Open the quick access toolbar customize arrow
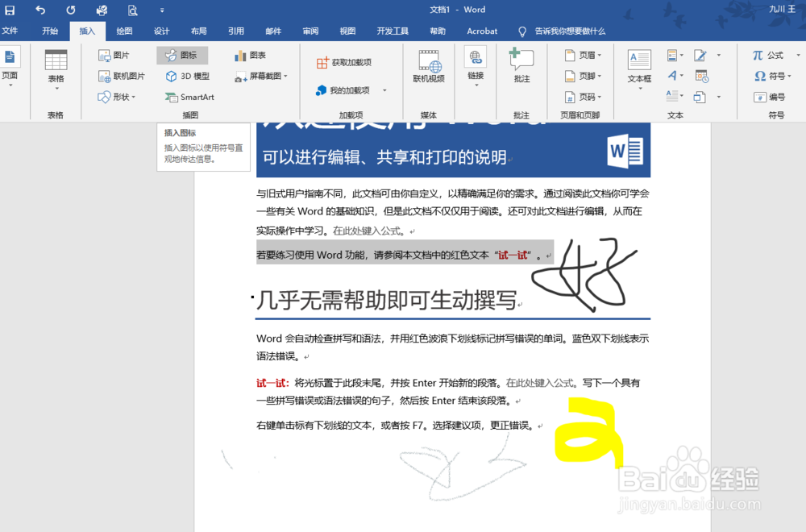 [x=162, y=10]
